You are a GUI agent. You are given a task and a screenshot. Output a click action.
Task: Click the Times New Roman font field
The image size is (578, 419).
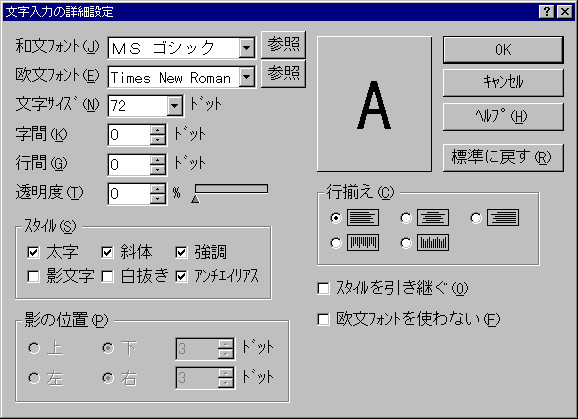[x=174, y=77]
